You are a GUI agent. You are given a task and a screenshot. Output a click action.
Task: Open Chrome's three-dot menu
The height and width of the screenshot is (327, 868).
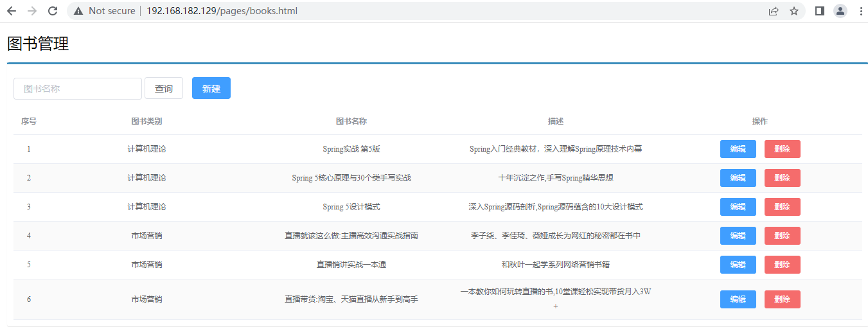860,11
